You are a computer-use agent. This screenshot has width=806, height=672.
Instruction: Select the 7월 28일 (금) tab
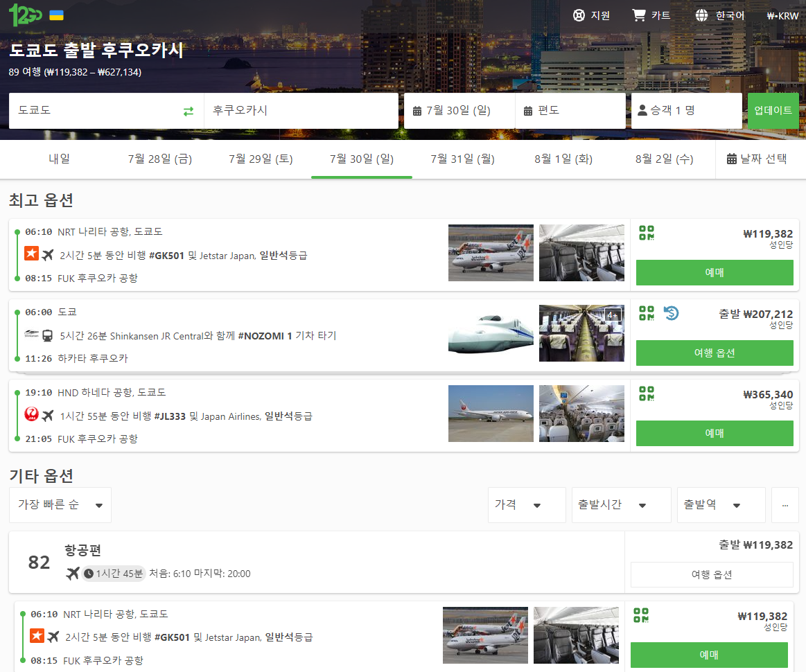coord(160,159)
